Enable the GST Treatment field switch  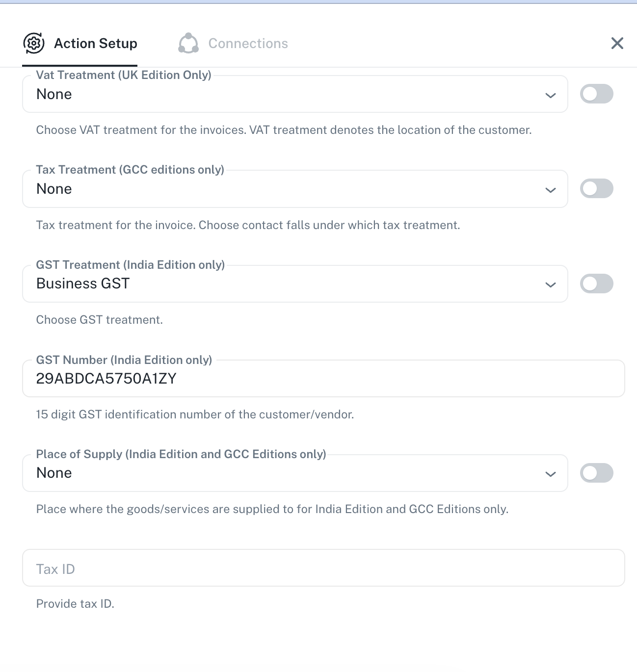(x=596, y=284)
